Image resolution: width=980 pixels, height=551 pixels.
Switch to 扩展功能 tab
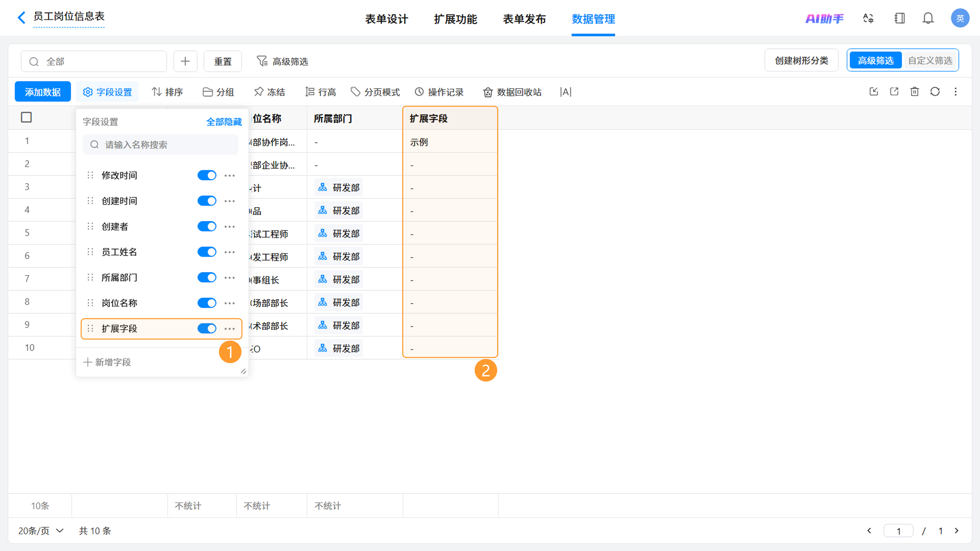point(455,19)
